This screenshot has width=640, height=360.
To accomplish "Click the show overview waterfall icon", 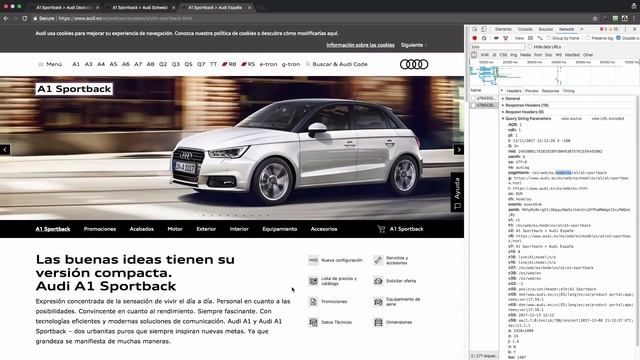I will point(540,38).
